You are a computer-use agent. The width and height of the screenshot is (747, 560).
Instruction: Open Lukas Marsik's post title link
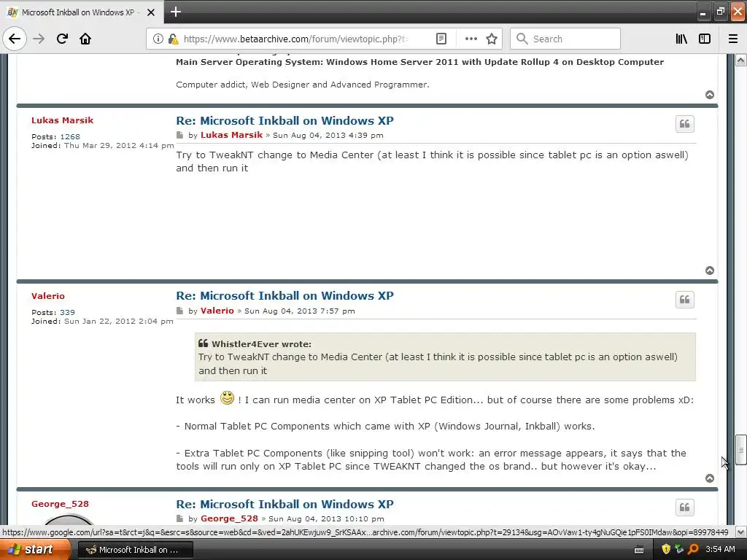tap(285, 120)
